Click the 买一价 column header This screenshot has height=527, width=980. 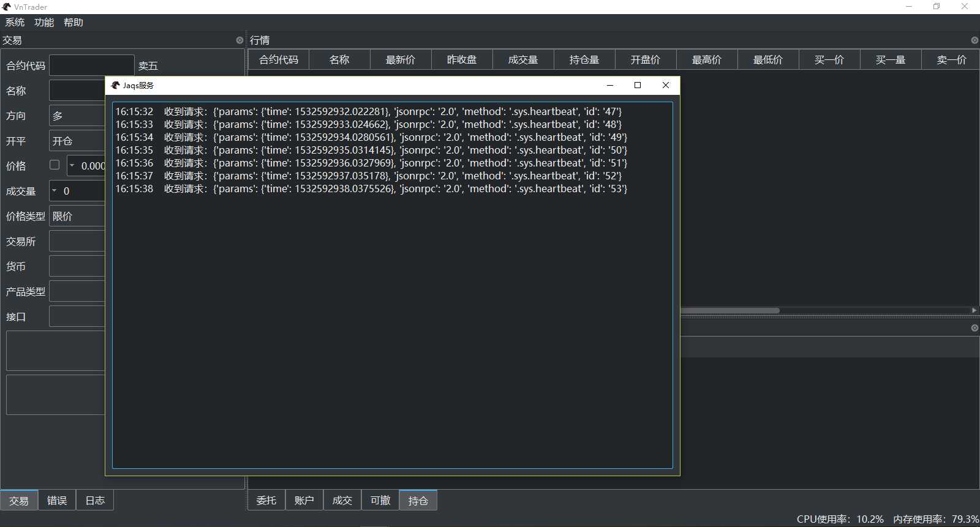(x=829, y=59)
